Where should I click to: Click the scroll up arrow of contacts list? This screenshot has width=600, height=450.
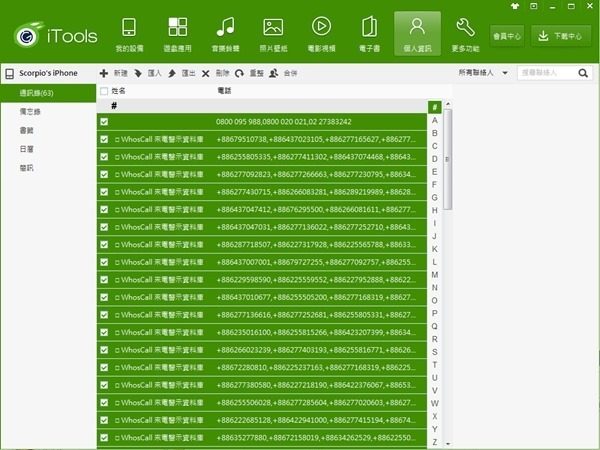(447, 104)
